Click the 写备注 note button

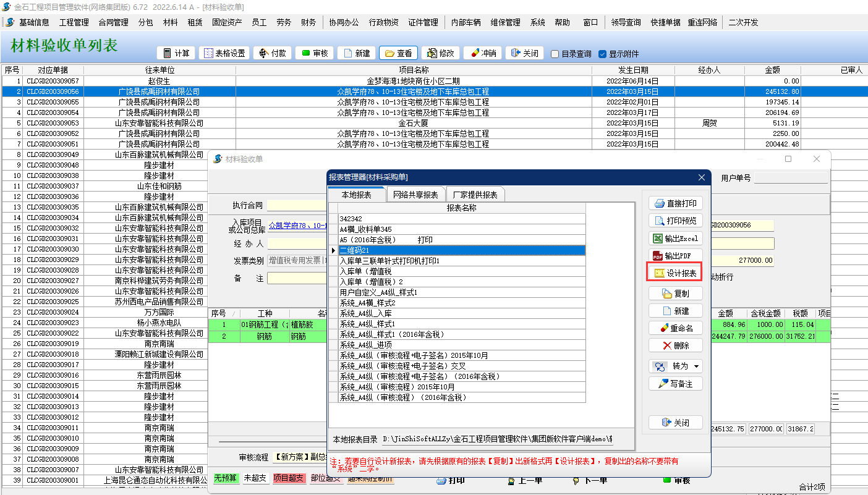(x=675, y=384)
